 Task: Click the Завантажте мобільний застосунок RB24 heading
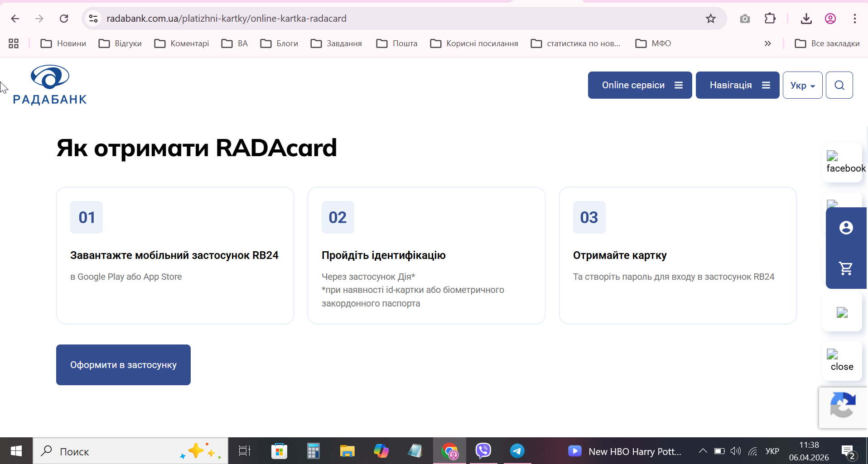[174, 255]
